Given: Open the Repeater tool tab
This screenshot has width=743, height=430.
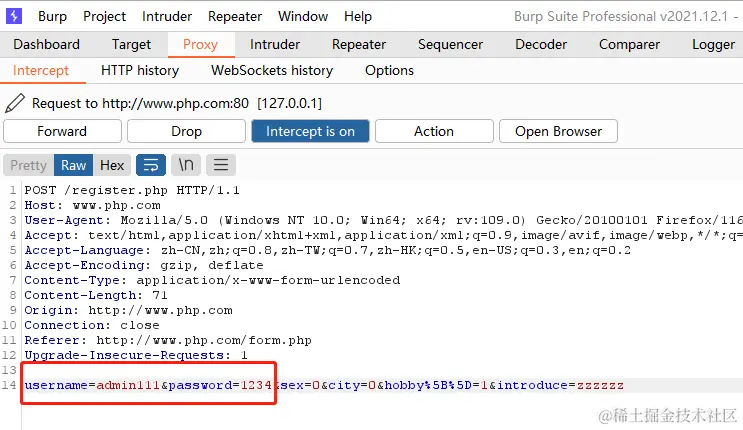Looking at the screenshot, I should [x=359, y=45].
